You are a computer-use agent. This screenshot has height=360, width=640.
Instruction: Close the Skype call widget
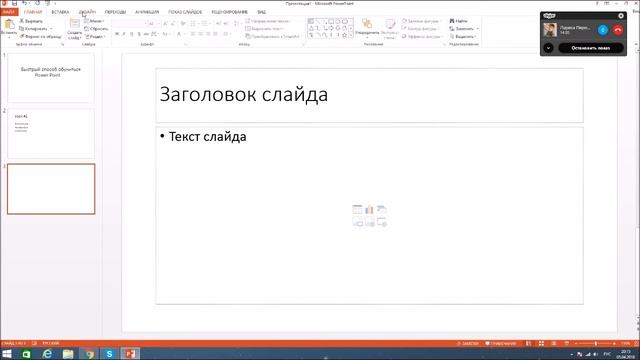621,16
